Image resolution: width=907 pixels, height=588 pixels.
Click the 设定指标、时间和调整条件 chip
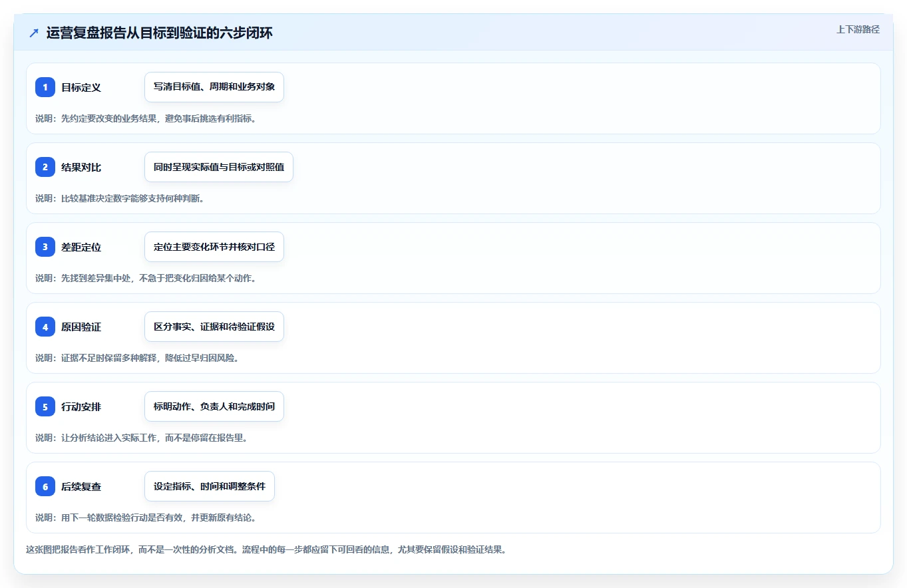pyautogui.click(x=210, y=486)
